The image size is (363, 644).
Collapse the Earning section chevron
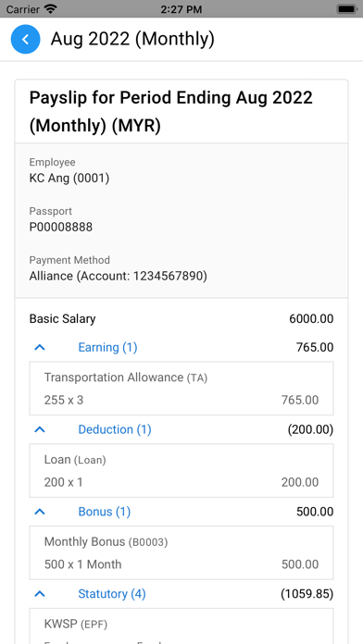click(40, 348)
